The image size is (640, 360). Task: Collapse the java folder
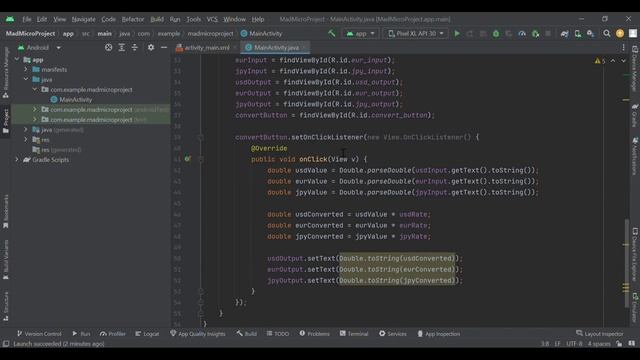(x=26, y=79)
